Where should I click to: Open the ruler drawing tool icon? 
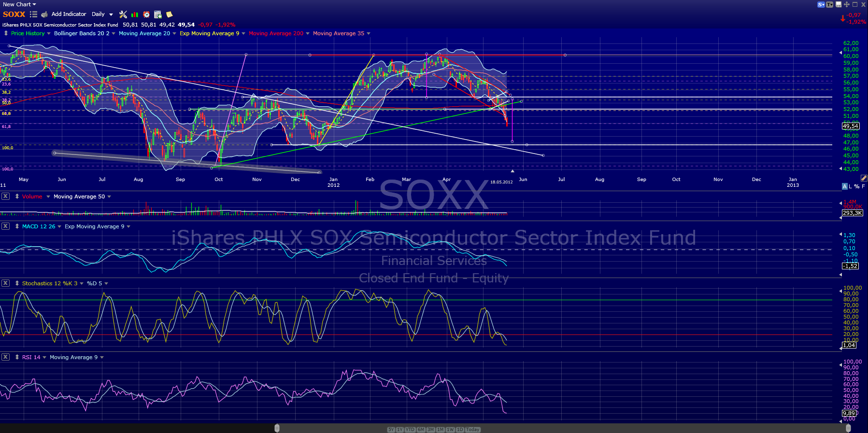point(864,178)
